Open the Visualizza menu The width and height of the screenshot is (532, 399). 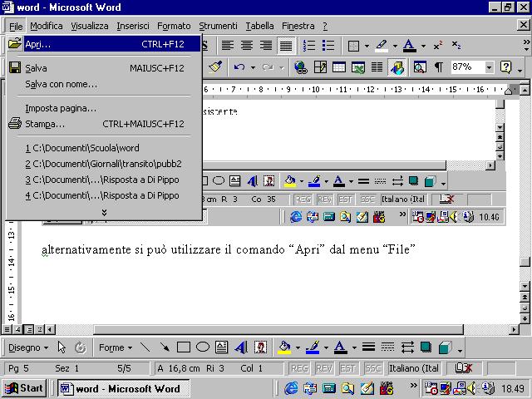click(x=90, y=26)
